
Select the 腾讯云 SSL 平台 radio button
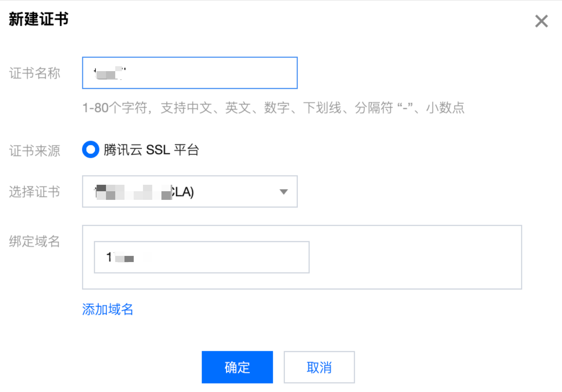(91, 150)
